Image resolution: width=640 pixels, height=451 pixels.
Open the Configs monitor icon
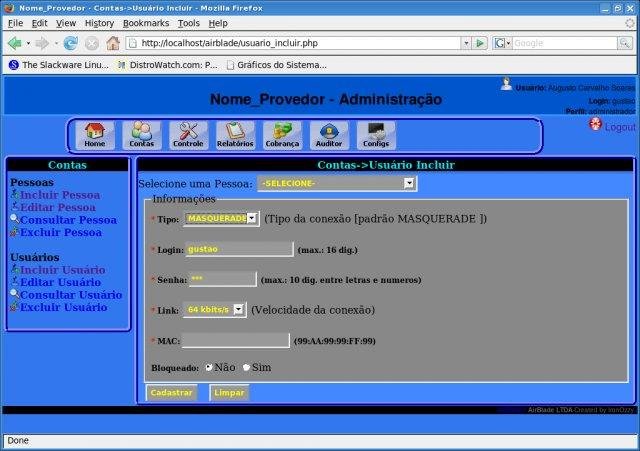(x=376, y=135)
